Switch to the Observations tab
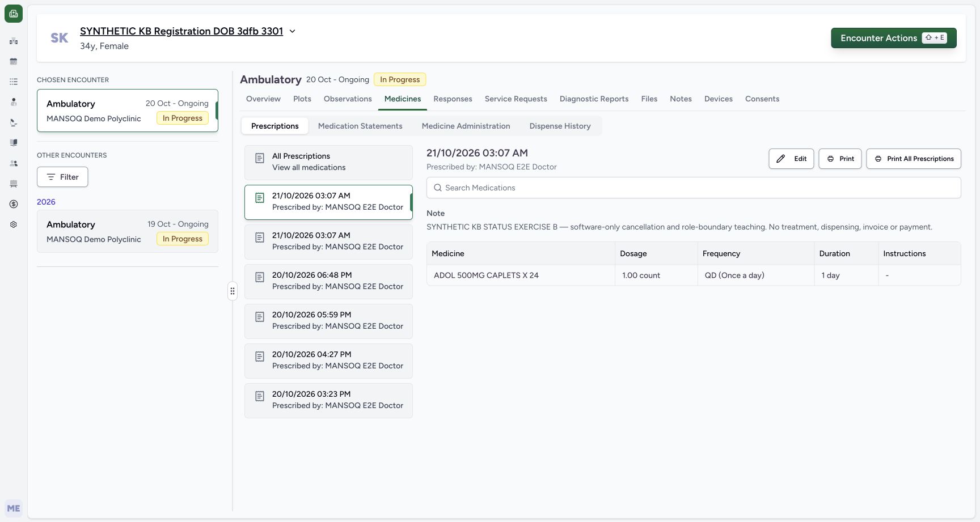 coord(348,99)
